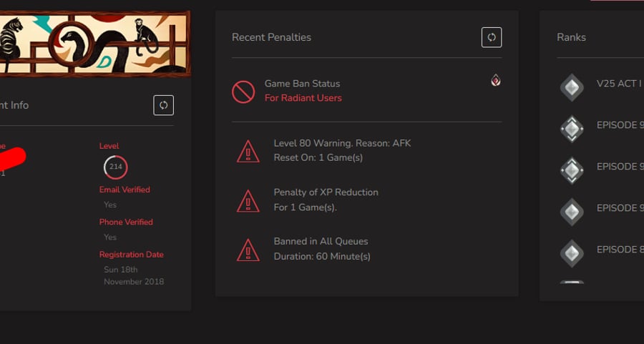This screenshot has width=644, height=344.
Task: Click the Ranks panel heading
Action: coord(571,37)
